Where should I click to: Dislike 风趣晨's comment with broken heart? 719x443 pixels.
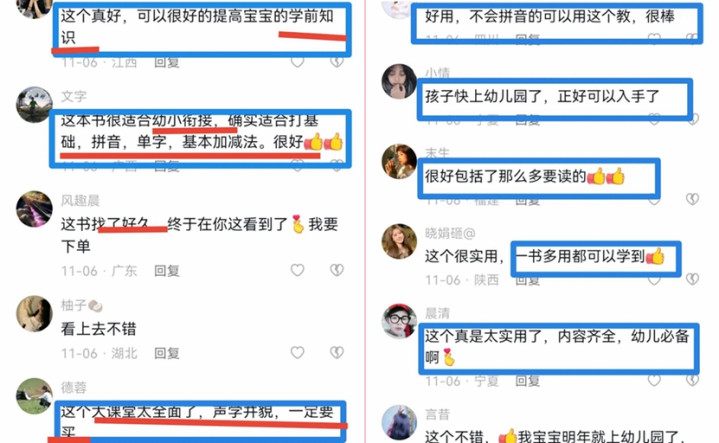click(337, 270)
